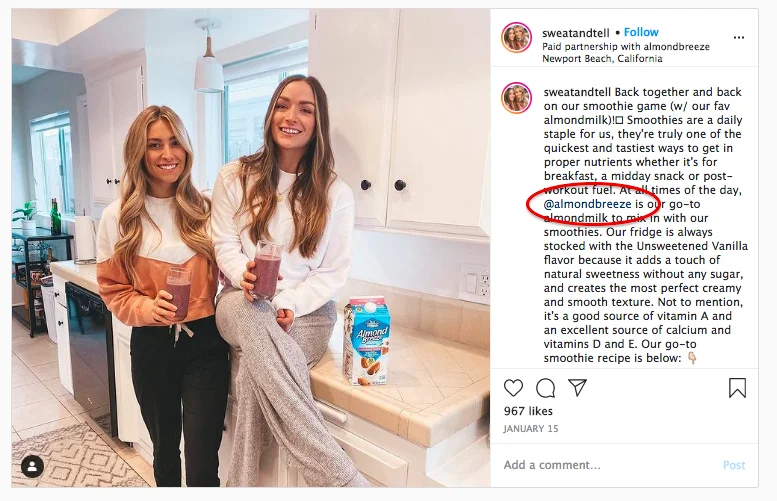Follow the sweatandtell account
This screenshot has height=501, width=777.
pyautogui.click(x=641, y=32)
